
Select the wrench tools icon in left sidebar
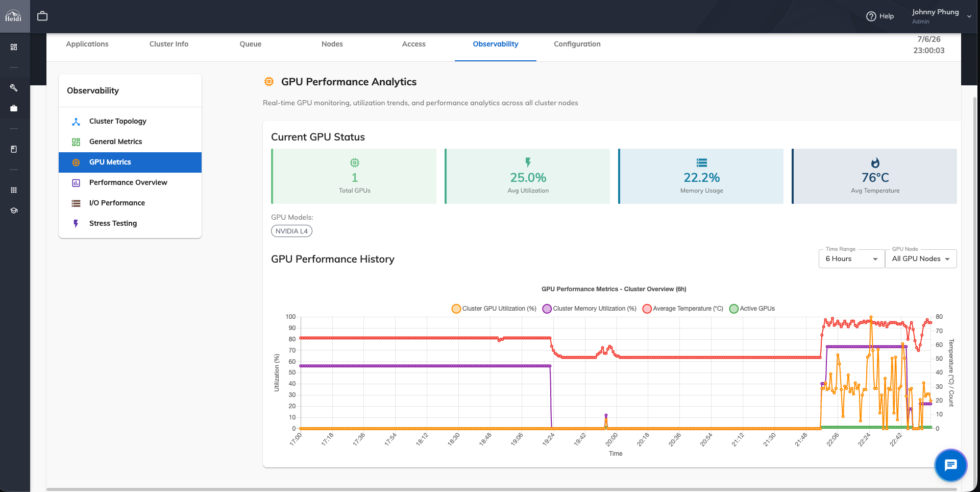[x=14, y=88]
